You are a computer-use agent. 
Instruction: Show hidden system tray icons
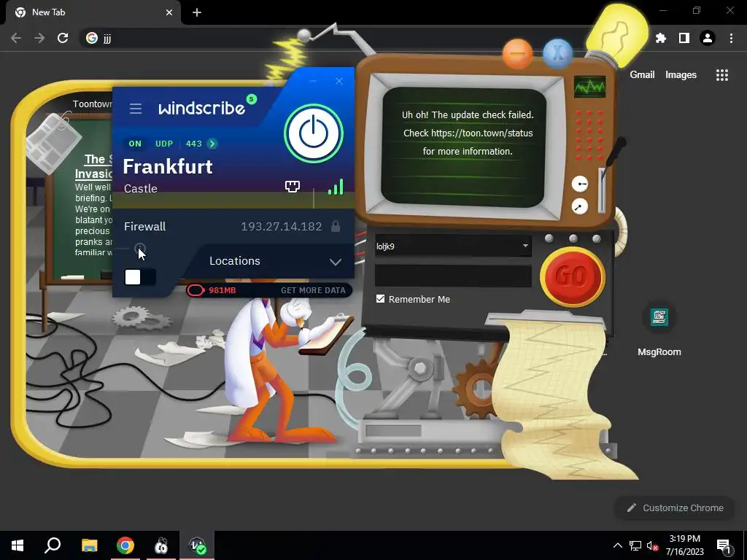coord(617,545)
